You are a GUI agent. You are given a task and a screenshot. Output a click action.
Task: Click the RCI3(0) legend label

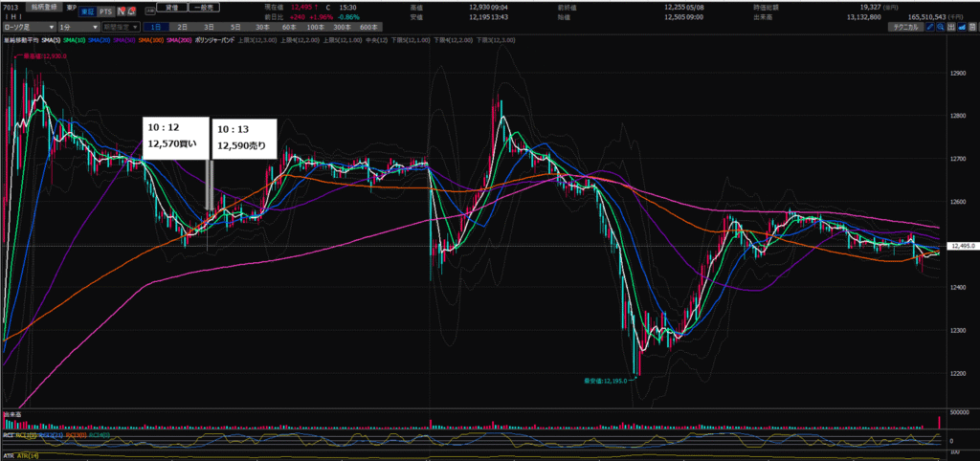pos(76,435)
